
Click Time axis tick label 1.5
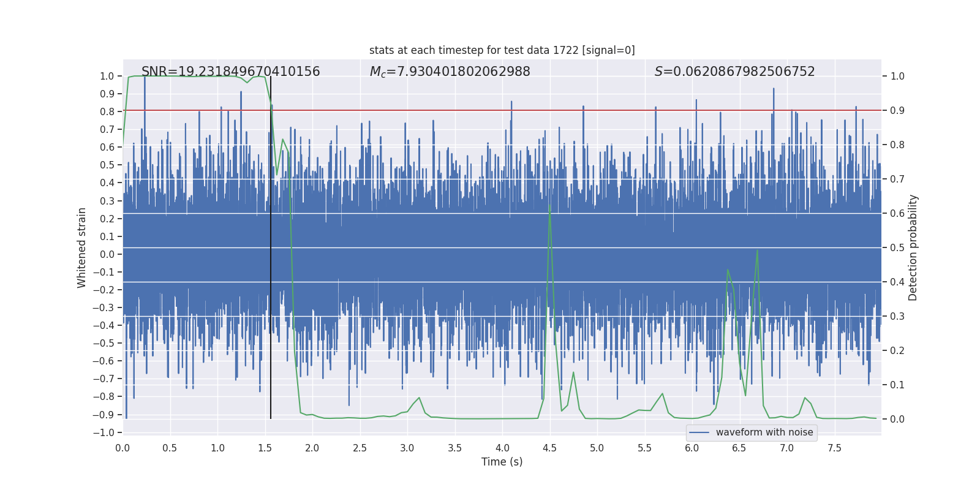click(x=265, y=448)
